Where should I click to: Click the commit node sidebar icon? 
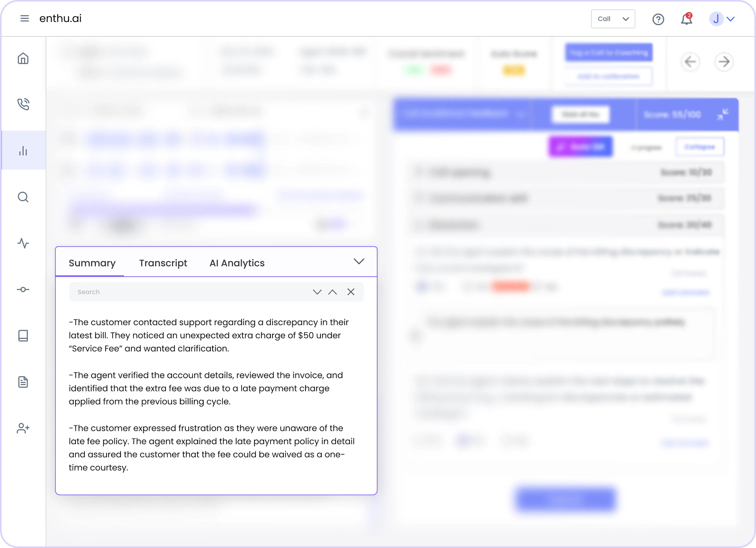coord(23,289)
